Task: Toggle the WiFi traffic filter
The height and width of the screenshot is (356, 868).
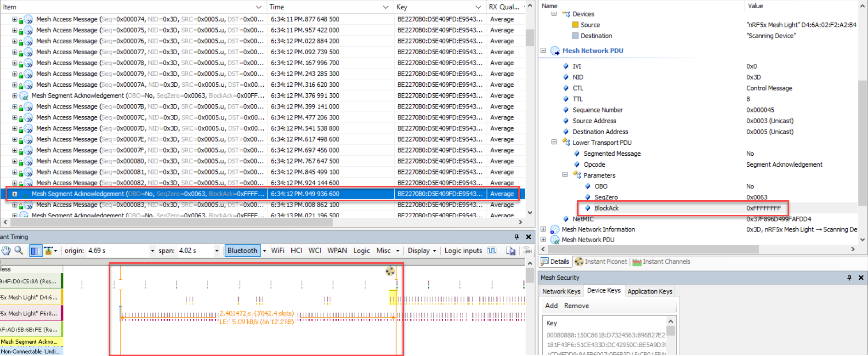Action: (278, 250)
